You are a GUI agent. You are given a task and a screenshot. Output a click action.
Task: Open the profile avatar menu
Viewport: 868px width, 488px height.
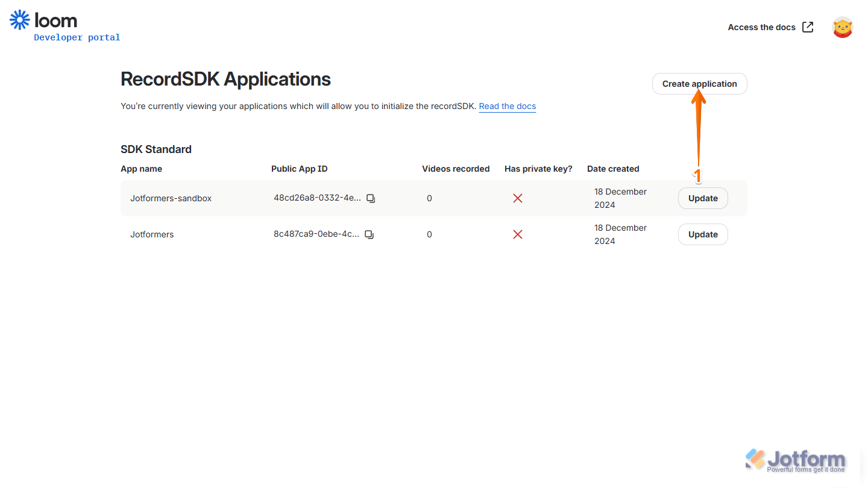(x=842, y=27)
